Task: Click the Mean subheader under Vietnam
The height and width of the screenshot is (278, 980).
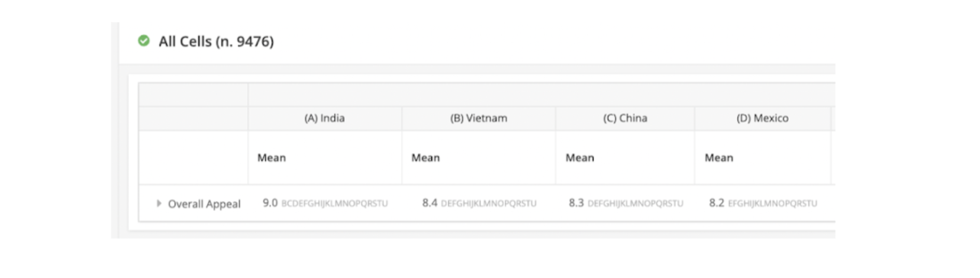Action: tap(425, 158)
